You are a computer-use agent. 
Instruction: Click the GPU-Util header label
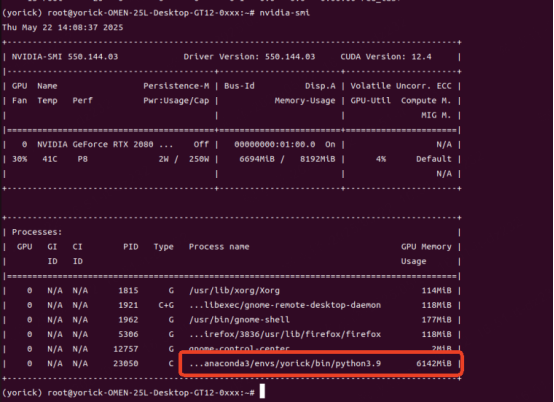tap(371, 101)
